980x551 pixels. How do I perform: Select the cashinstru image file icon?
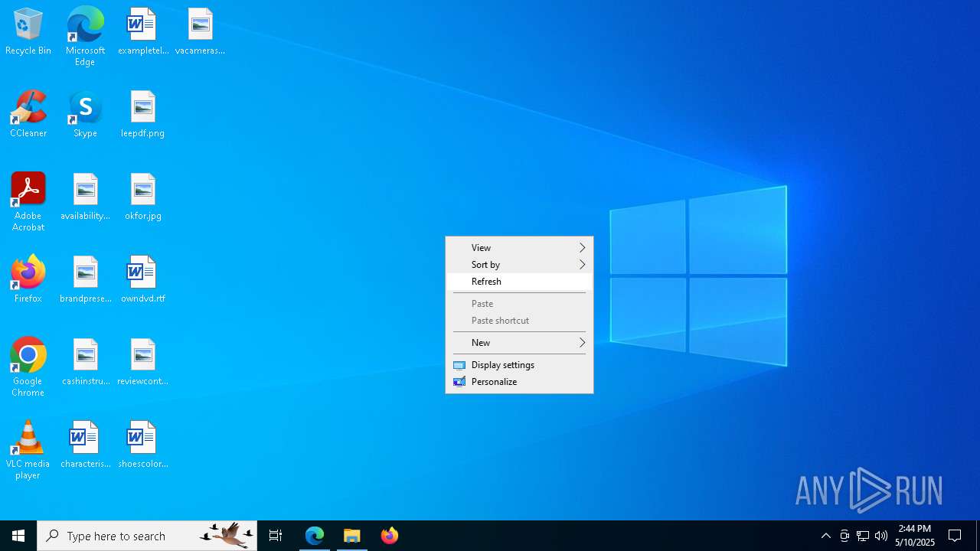click(85, 363)
